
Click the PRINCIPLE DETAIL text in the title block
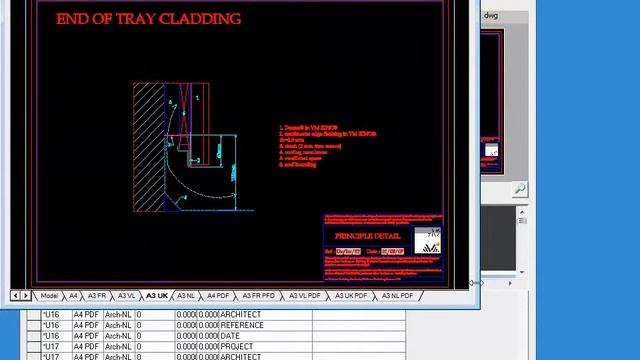[367, 236]
